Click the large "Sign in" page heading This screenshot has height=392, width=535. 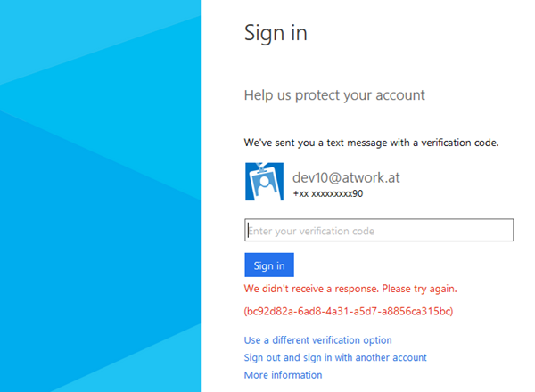[x=276, y=34]
